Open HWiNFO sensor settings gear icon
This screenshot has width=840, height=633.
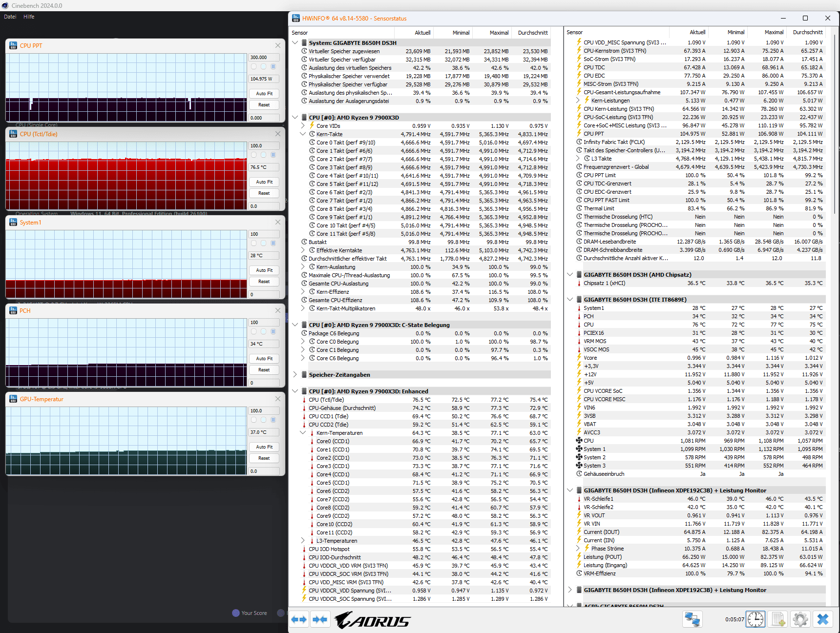tap(800, 619)
